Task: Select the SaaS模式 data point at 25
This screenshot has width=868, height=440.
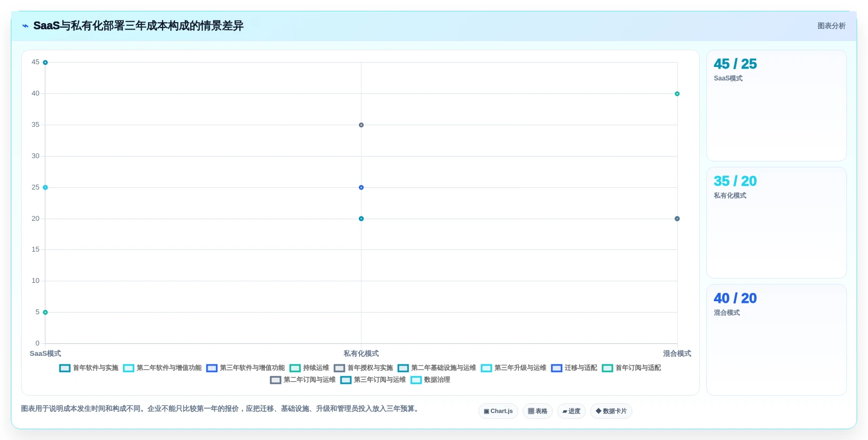Action: (45, 187)
